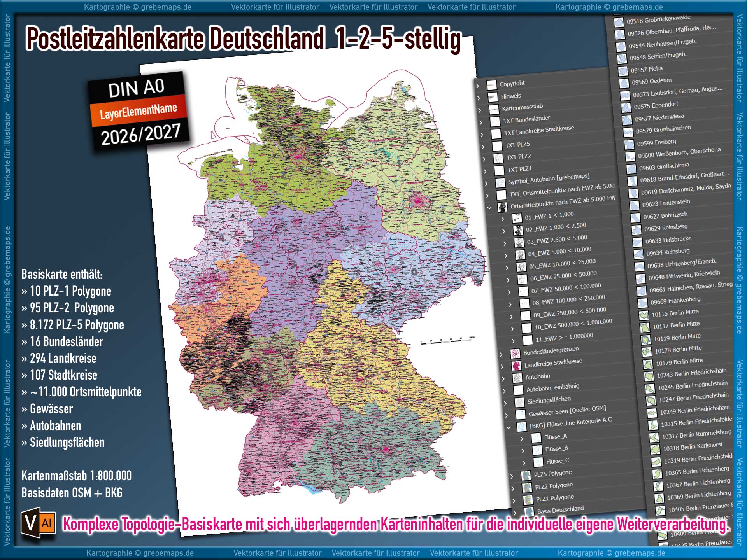Select the TXT PLZ1 layer name

pyautogui.click(x=519, y=169)
